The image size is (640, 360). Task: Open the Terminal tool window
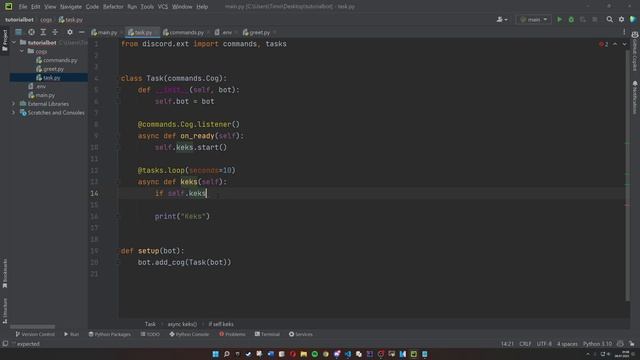point(267,334)
